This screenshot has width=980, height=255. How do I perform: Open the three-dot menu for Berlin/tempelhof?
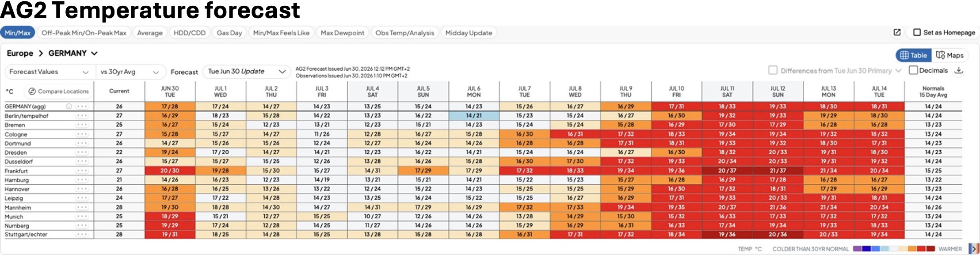82,116
